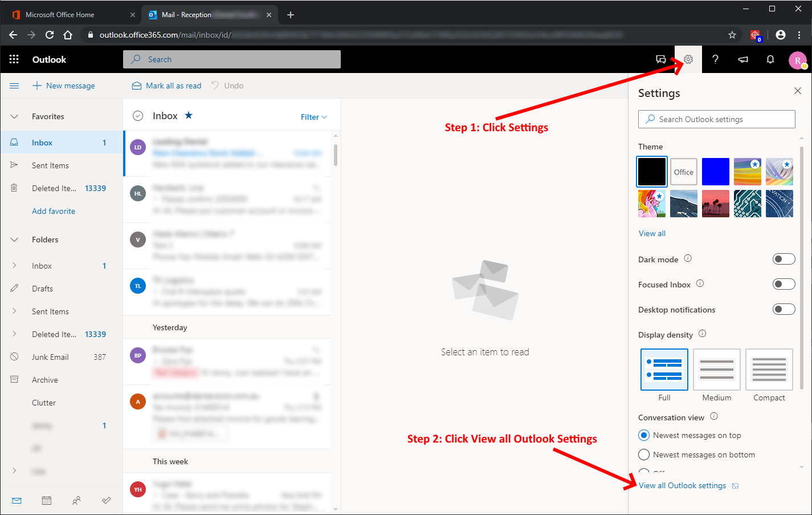Toggle the Desktop notifications switch
Viewport: 812px width, 515px height.
pyautogui.click(x=784, y=309)
